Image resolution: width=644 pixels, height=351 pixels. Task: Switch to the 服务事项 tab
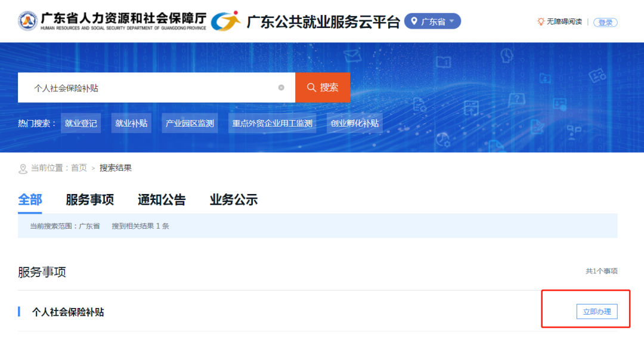point(89,200)
